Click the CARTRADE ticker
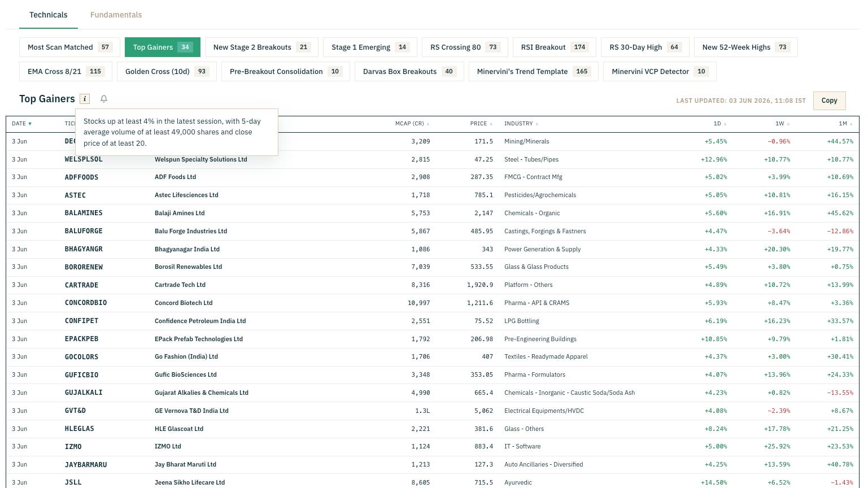 pos(81,285)
